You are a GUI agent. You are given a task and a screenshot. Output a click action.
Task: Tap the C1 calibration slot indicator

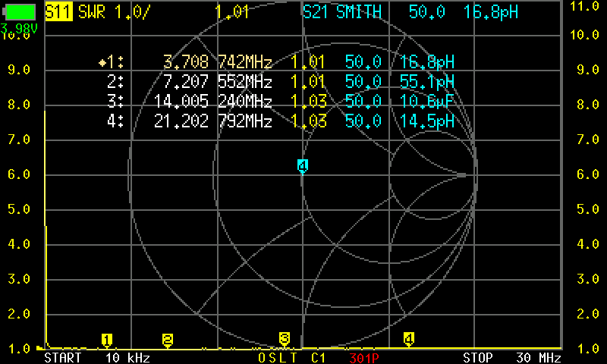point(318,358)
